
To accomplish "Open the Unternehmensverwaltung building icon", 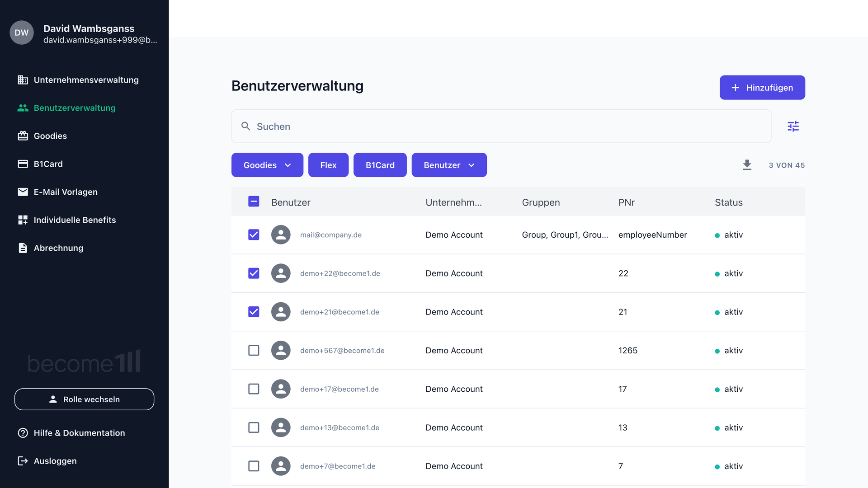I will click(x=23, y=80).
